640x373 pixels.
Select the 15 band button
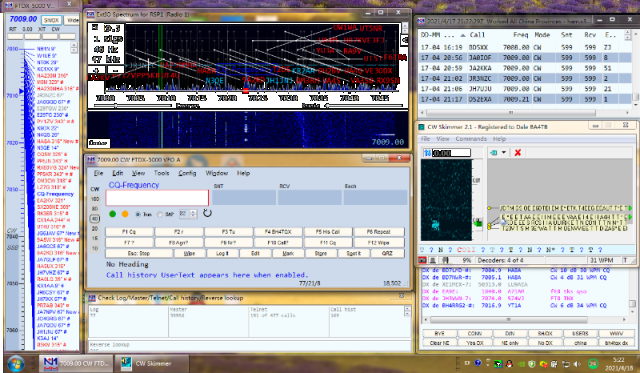pos(95,238)
